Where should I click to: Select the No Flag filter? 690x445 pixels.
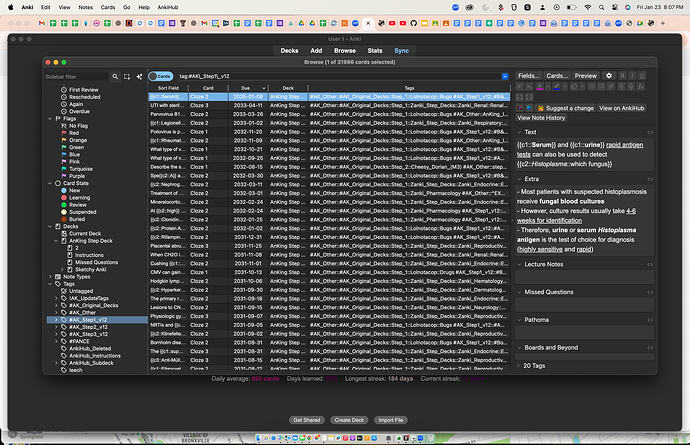[x=78, y=126]
